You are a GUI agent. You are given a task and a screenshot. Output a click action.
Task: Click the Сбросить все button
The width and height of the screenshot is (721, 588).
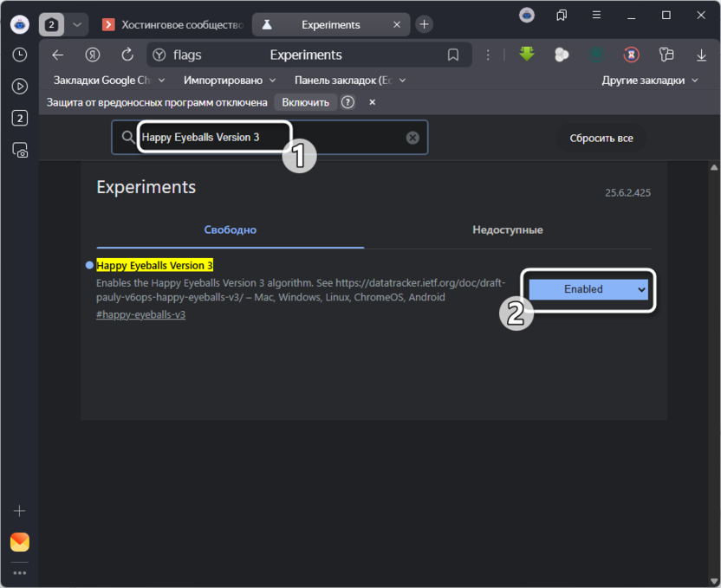[601, 138]
